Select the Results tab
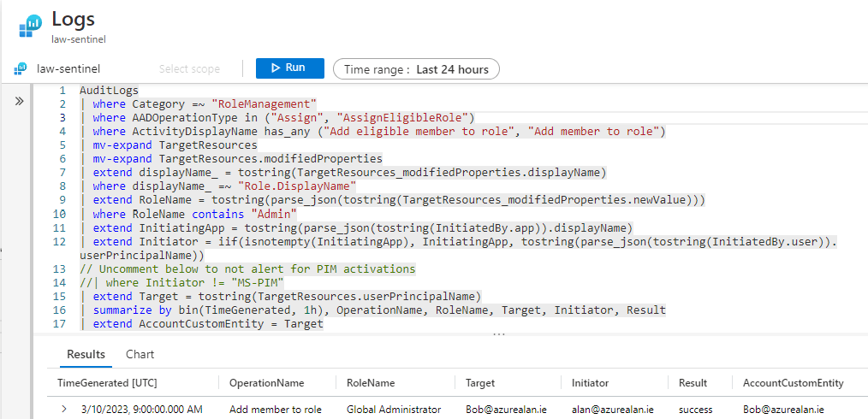This screenshot has width=868, height=419. (86, 354)
